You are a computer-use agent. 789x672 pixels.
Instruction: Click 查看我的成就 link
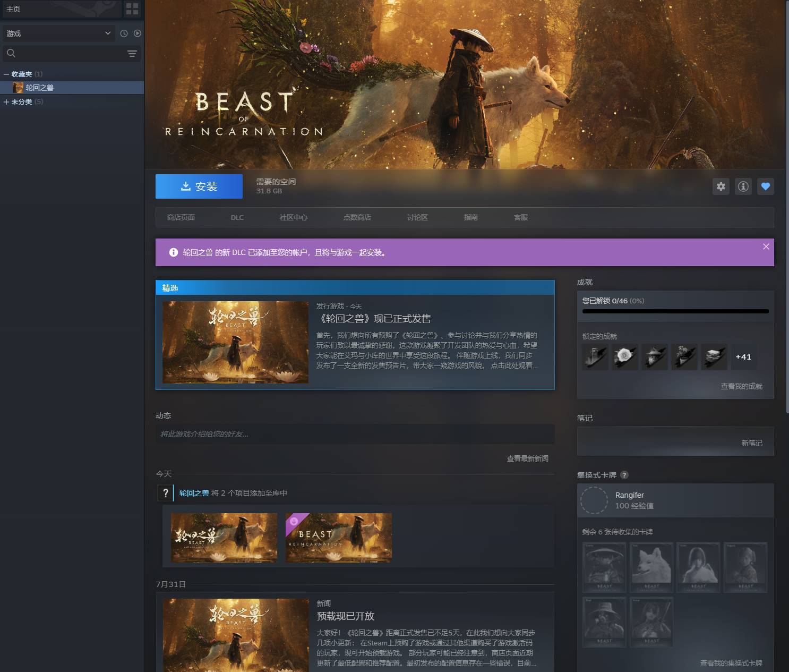click(742, 386)
